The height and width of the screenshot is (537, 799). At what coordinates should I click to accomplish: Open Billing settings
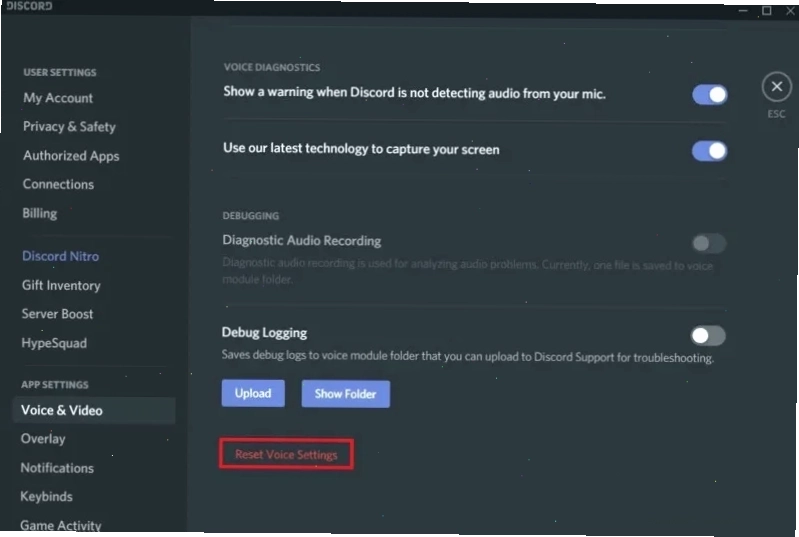coord(40,213)
